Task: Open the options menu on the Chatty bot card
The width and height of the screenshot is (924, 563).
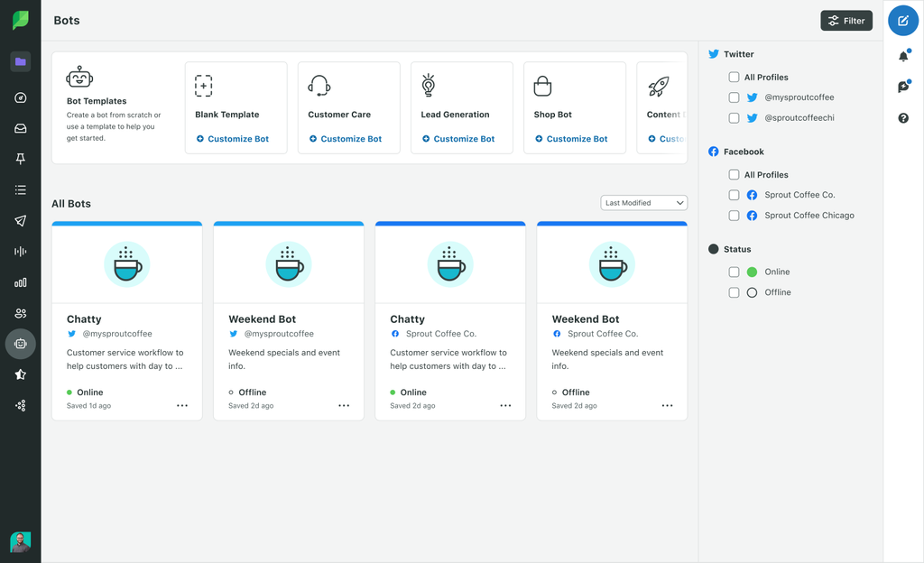Action: [182, 406]
